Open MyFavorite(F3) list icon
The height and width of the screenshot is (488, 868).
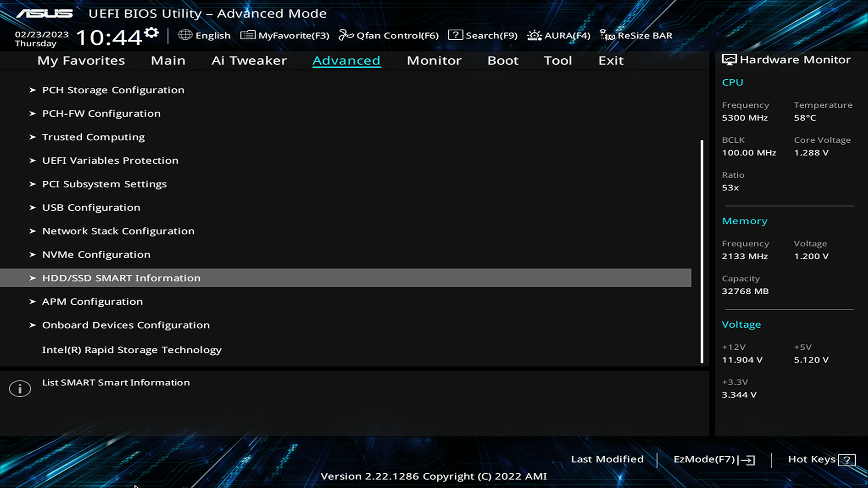pos(248,35)
